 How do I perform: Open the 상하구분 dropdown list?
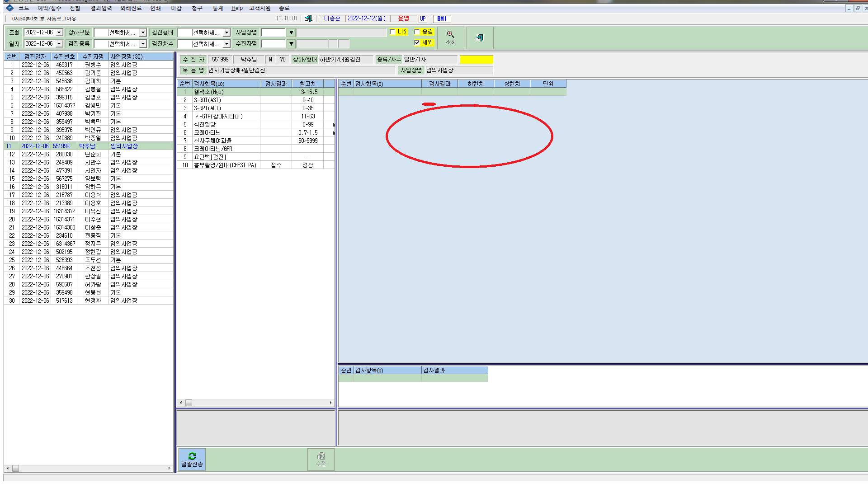click(143, 33)
